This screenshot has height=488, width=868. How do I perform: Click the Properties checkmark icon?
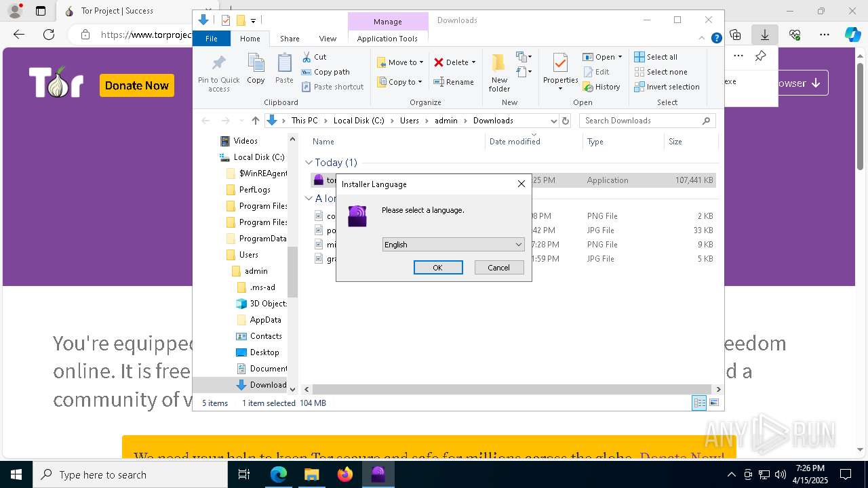point(560,63)
